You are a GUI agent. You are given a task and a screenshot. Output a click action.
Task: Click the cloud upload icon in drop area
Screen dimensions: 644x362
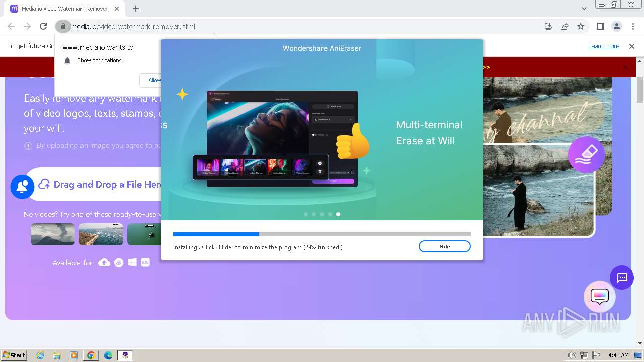click(44, 185)
